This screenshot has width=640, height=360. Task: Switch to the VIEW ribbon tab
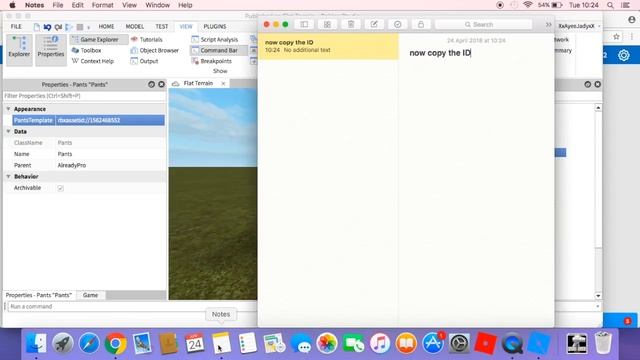[186, 27]
